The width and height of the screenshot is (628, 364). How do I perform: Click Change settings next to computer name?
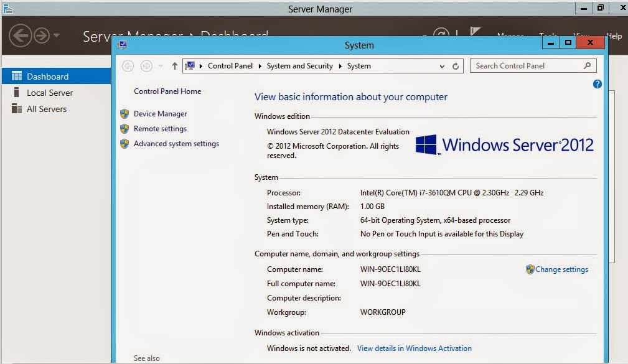tap(561, 269)
